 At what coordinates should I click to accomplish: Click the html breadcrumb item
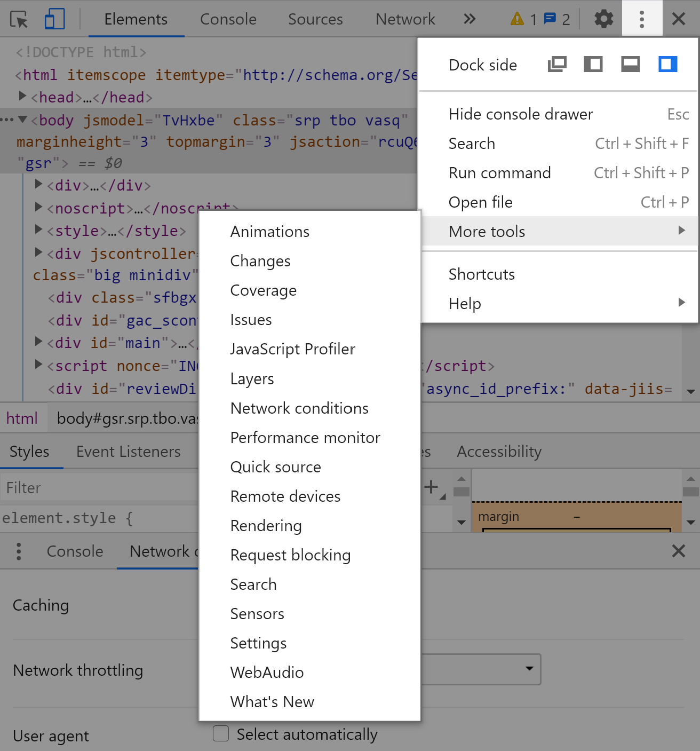[x=22, y=418]
